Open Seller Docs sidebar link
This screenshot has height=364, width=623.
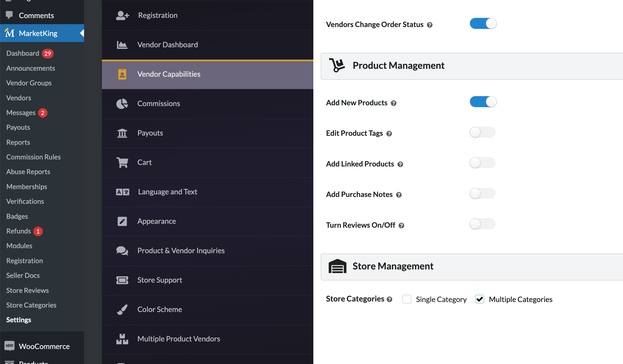[x=23, y=275]
